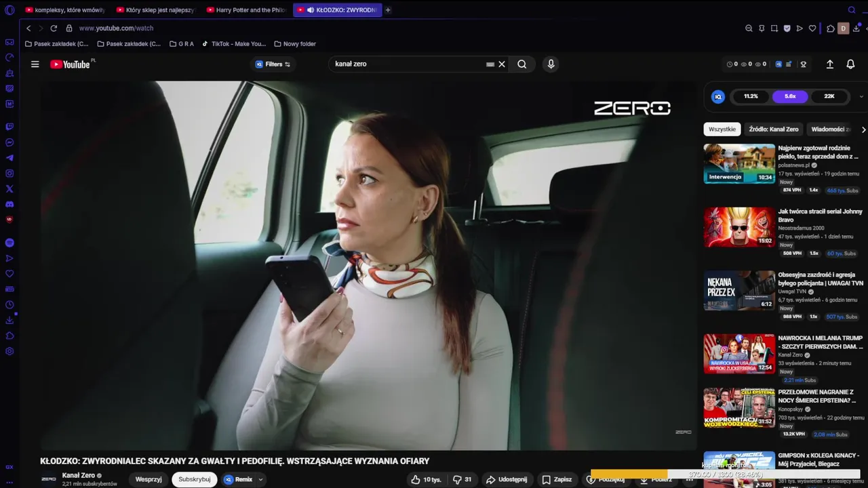
Task: Switch to 'kompleksy, które wmówiły' tab
Action: pos(65,10)
